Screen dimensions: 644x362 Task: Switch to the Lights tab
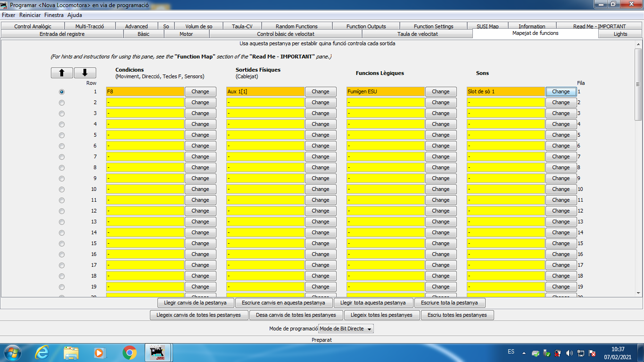point(620,34)
